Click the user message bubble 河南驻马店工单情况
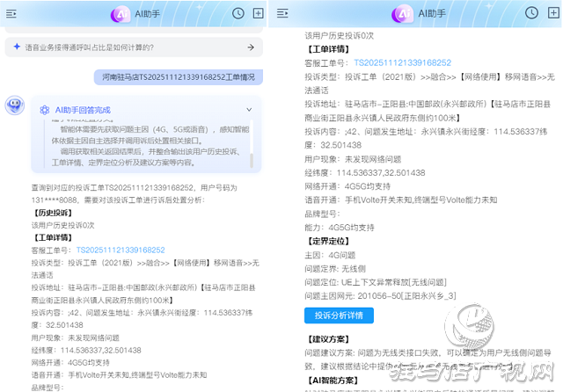The height and width of the screenshot is (392, 563). 178,76
